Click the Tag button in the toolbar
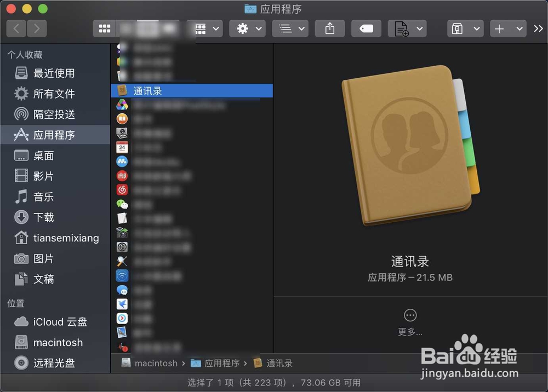548x392 pixels. tap(365, 28)
